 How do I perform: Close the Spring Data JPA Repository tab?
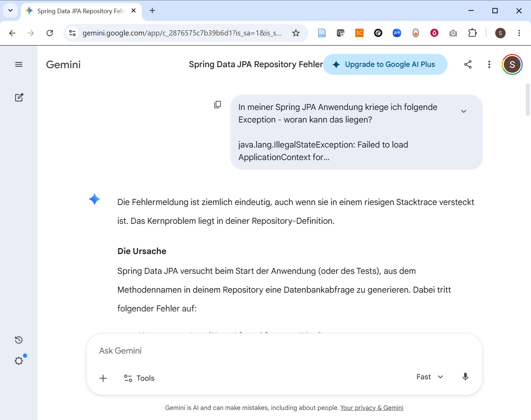click(x=134, y=11)
